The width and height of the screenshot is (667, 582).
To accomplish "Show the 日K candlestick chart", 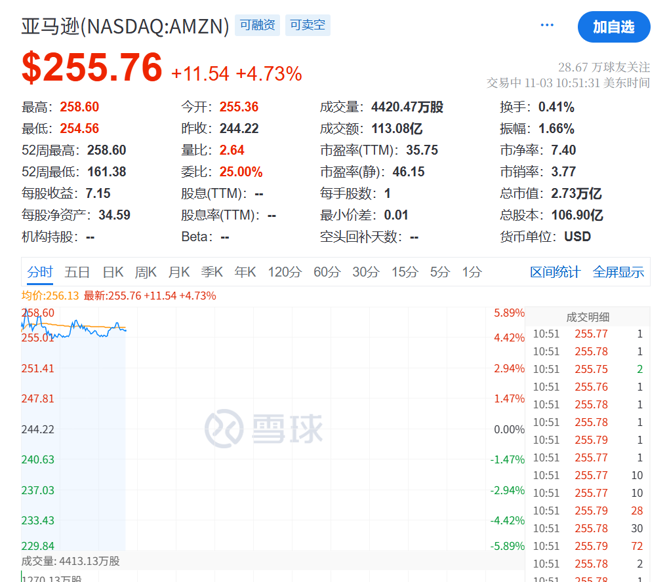I will tap(113, 272).
